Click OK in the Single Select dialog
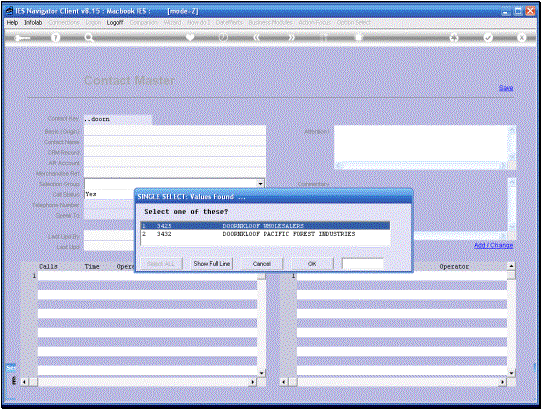Screen dimensions: 541x409 pyautogui.click(x=312, y=264)
